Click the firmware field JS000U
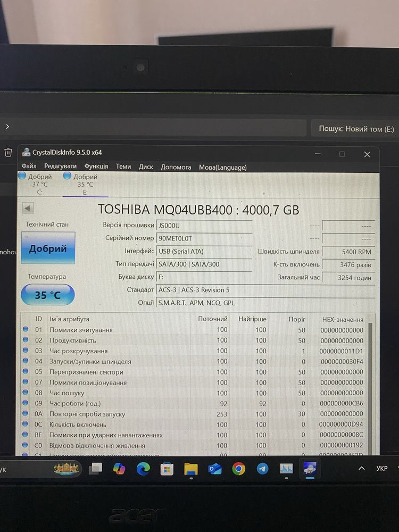 point(204,225)
